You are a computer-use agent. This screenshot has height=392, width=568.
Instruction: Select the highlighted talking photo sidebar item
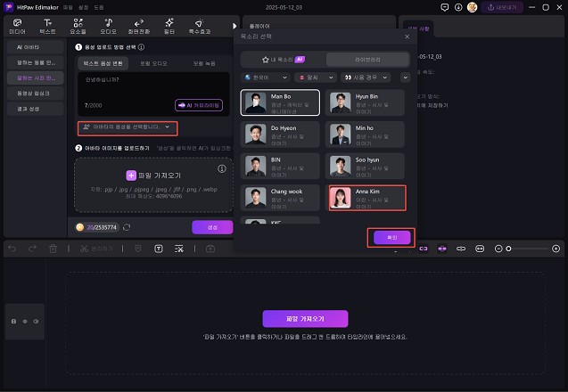[35, 78]
